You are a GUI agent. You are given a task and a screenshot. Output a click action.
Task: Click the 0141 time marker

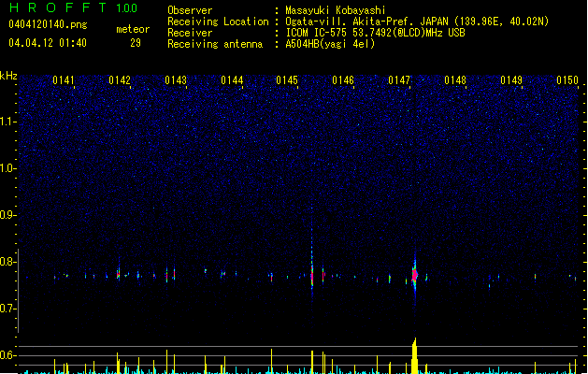(x=64, y=80)
